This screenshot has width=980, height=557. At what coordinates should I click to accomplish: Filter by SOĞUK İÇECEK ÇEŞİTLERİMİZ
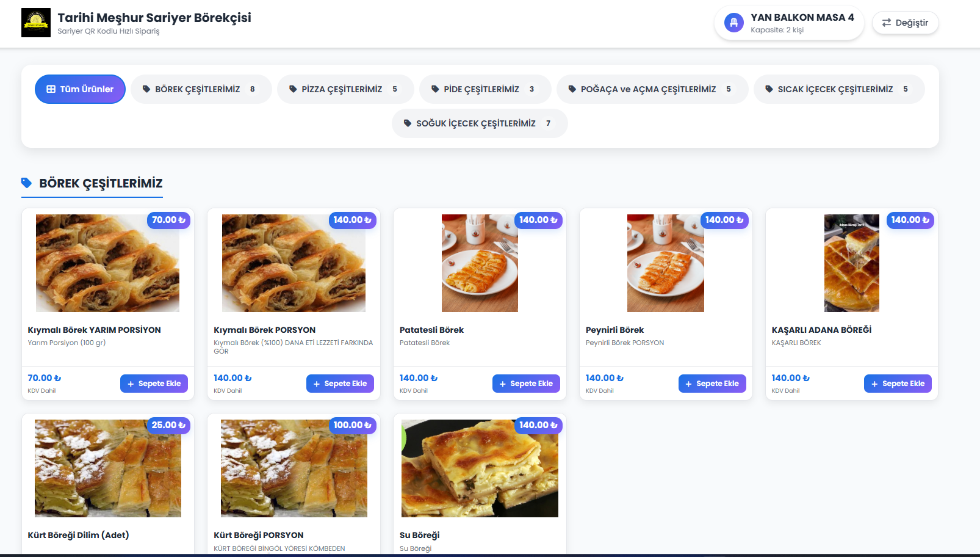(479, 123)
